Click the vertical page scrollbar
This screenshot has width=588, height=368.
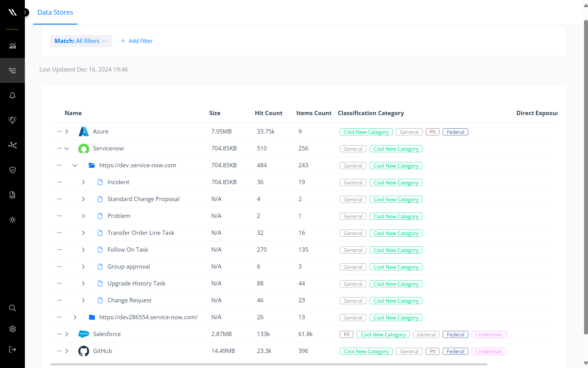[x=586, y=176]
